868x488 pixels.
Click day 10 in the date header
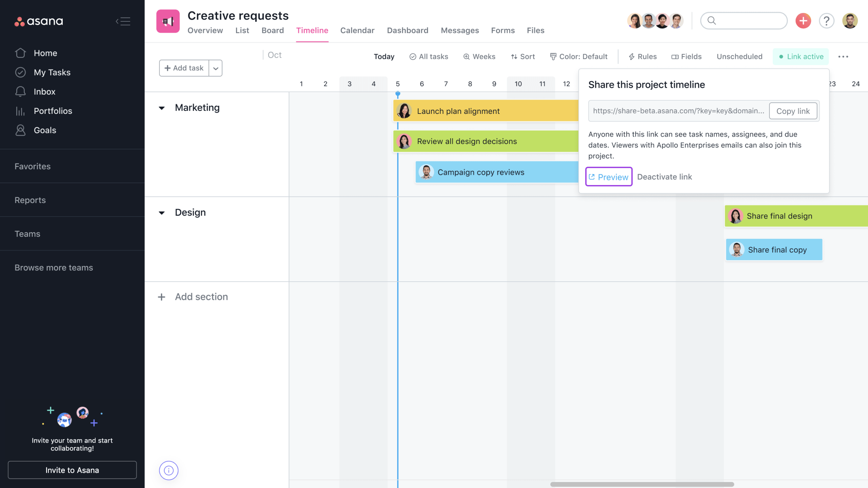tap(518, 84)
